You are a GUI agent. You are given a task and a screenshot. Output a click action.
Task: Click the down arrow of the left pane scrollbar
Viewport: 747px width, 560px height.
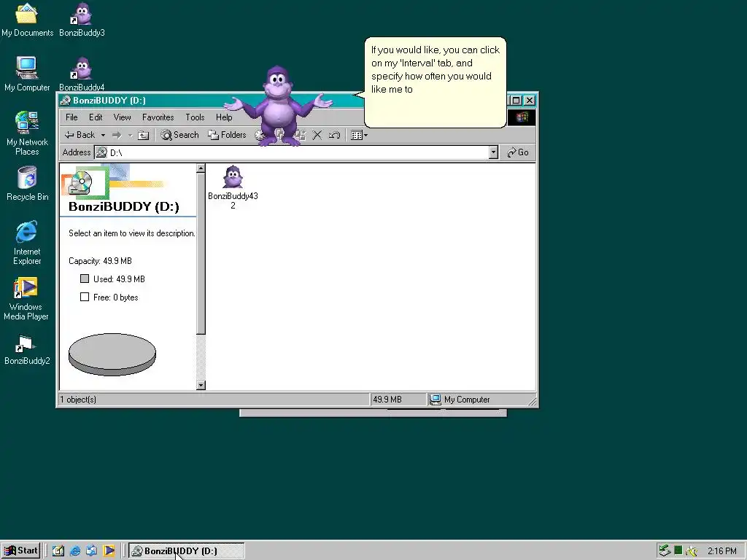coord(201,385)
